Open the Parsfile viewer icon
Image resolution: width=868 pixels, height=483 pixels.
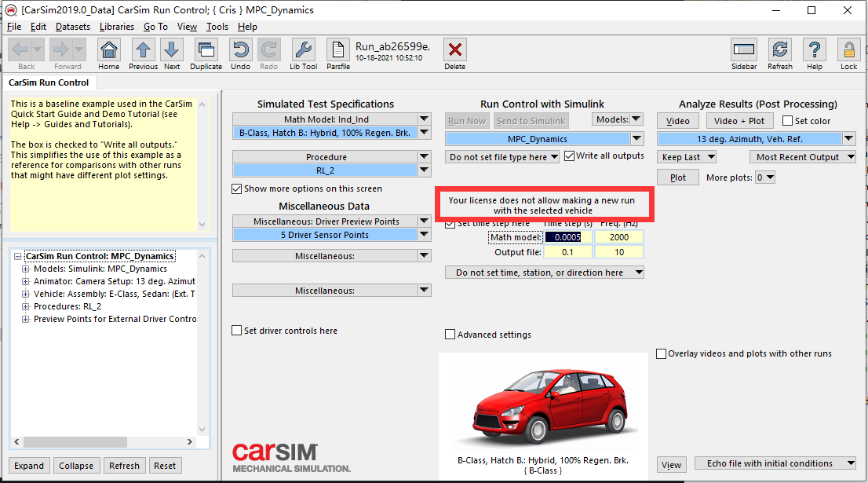click(x=337, y=49)
